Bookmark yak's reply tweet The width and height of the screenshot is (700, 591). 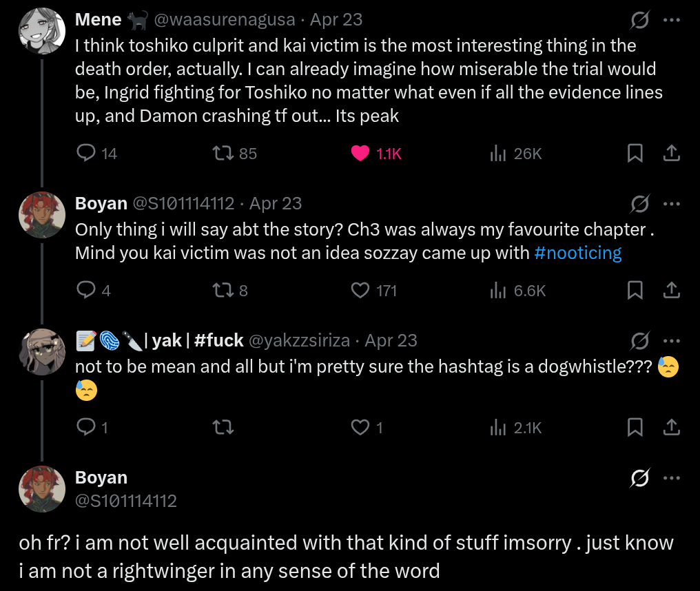click(635, 427)
